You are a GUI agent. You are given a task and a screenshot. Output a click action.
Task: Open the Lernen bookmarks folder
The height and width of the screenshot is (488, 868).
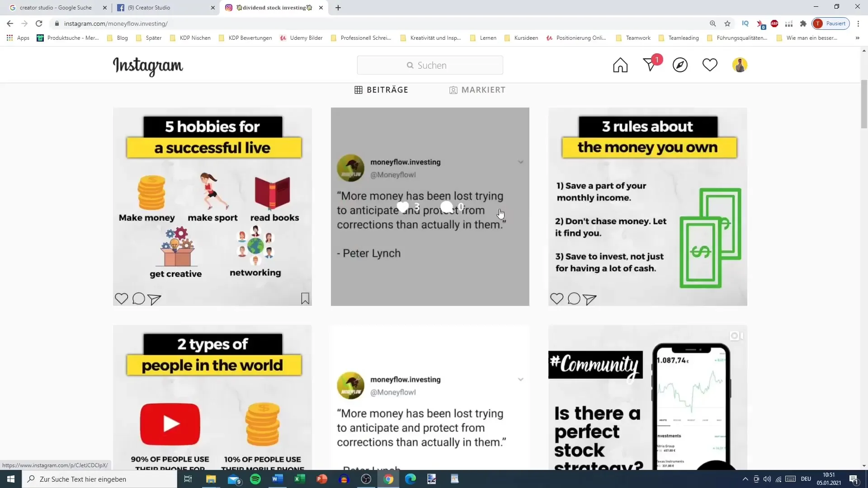[483, 38]
